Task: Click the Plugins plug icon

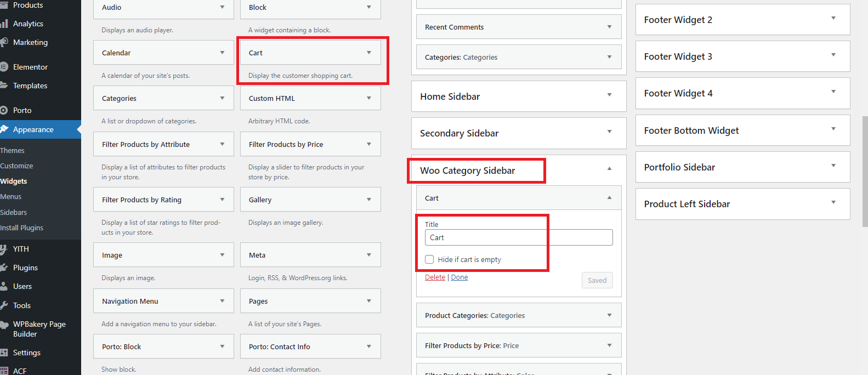Action: tap(4, 268)
